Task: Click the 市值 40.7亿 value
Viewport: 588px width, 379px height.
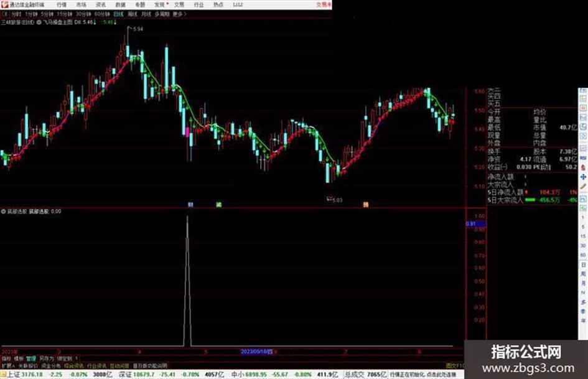Action: click(x=567, y=128)
